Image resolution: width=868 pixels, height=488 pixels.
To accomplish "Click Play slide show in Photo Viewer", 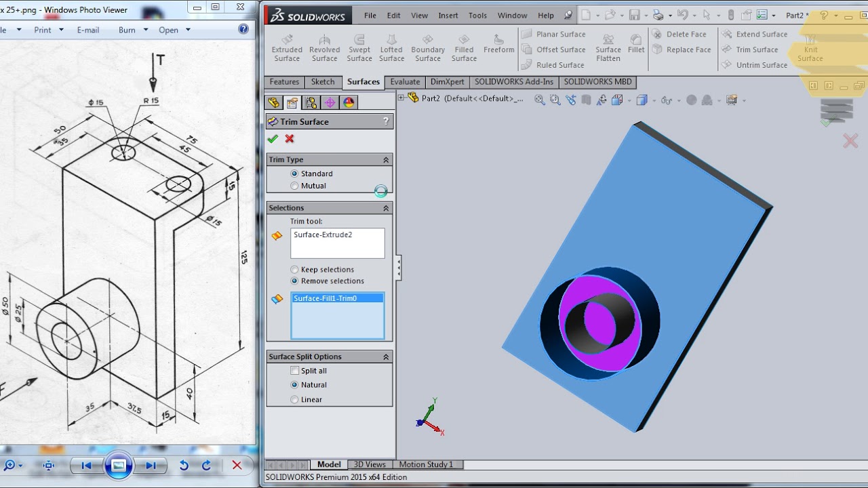I will click(x=118, y=465).
